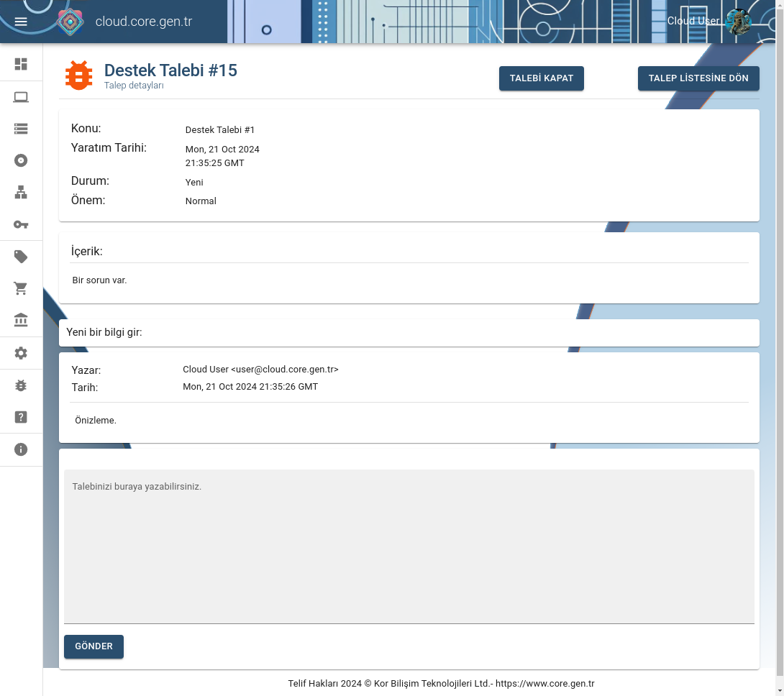Click the ticket reply text area
This screenshot has height=696, width=784.
tap(409, 546)
